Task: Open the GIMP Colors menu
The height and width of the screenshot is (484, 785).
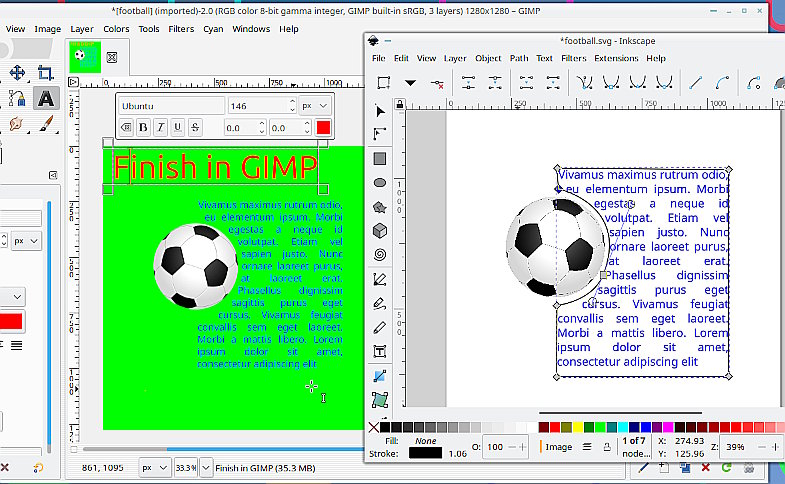Action: [x=116, y=29]
